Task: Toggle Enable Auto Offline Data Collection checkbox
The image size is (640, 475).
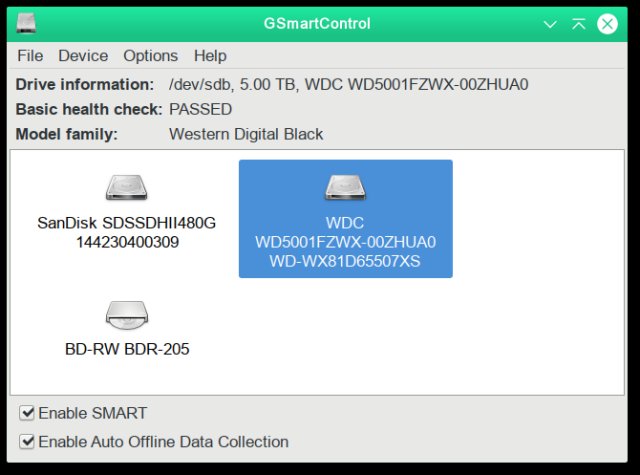Action: pyautogui.click(x=27, y=442)
